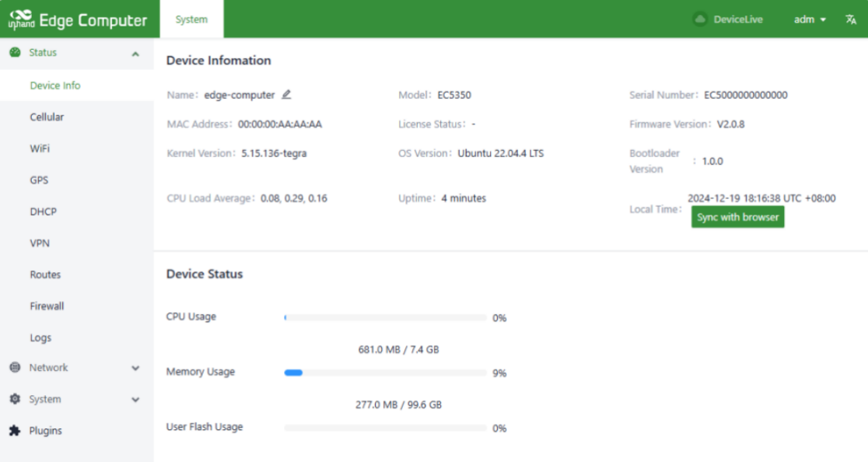Click the CPU Usage progress bar

tap(385, 318)
